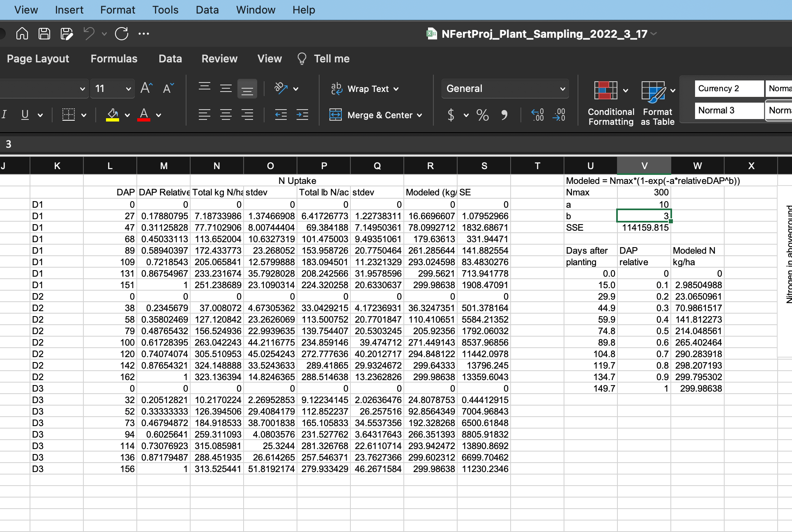Open the Tools menu in menu bar
Screen dimensions: 792x532
click(165, 10)
